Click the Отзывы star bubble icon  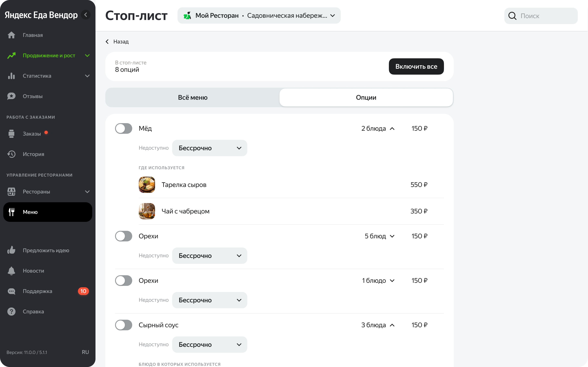point(11,96)
